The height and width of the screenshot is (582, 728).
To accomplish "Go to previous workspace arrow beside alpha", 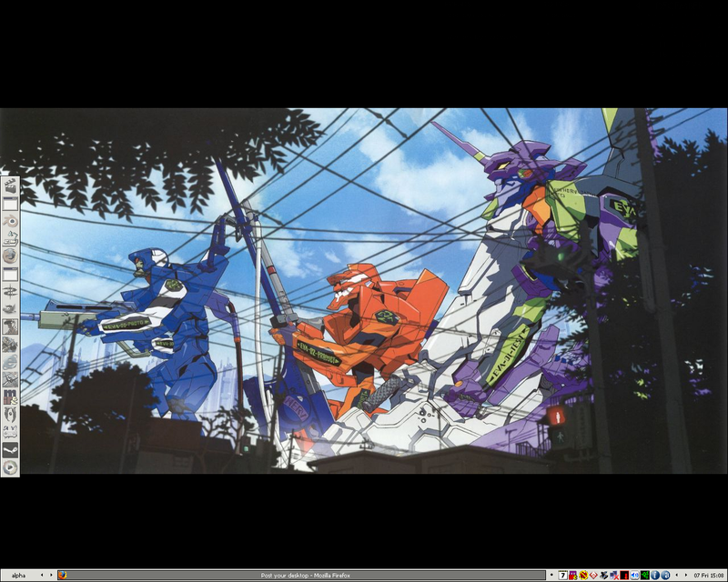I will point(42,576).
